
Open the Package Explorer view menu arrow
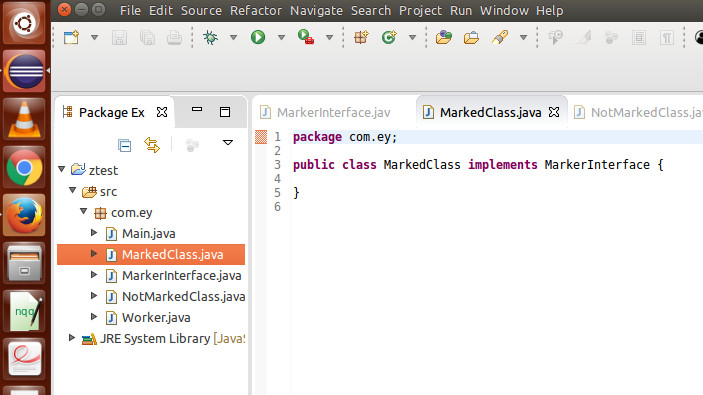(228, 143)
